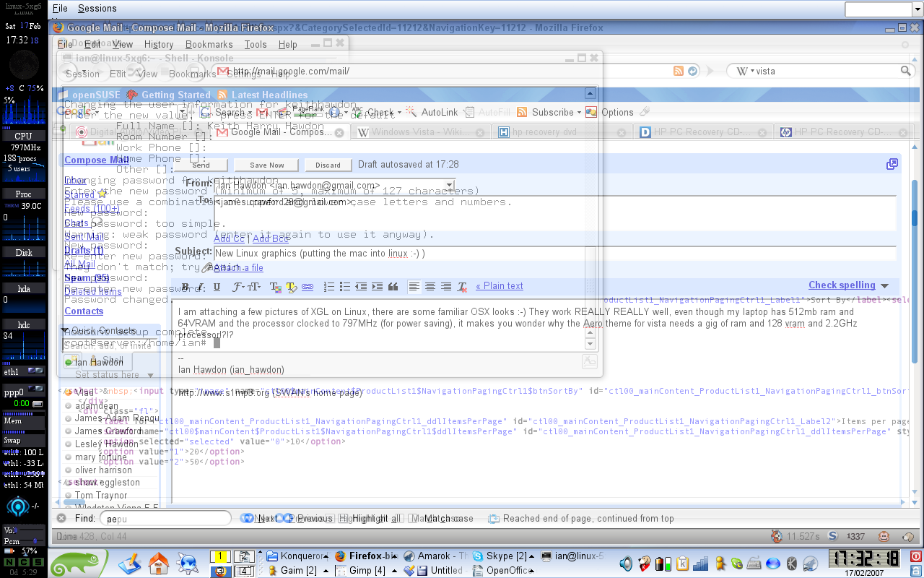
Task: Toggle the Match case checkbox in Find bar
Action: (443, 518)
